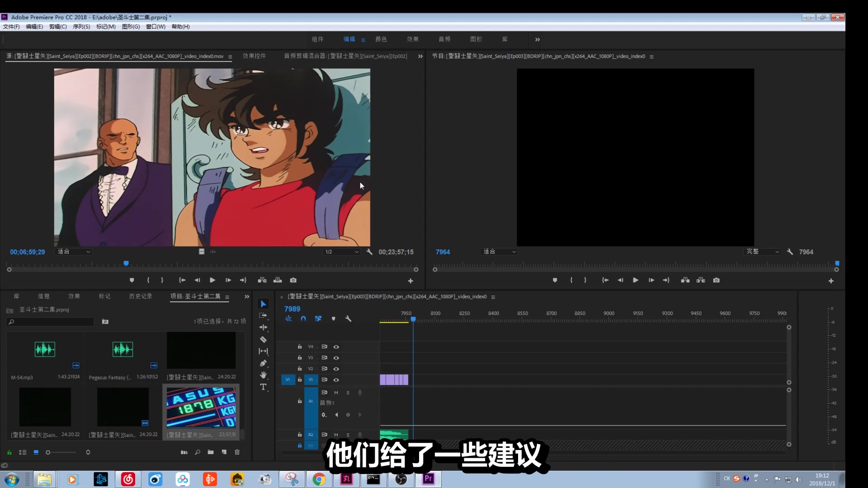Toggle Snap magnet in timeline
868x488 pixels.
click(303, 319)
